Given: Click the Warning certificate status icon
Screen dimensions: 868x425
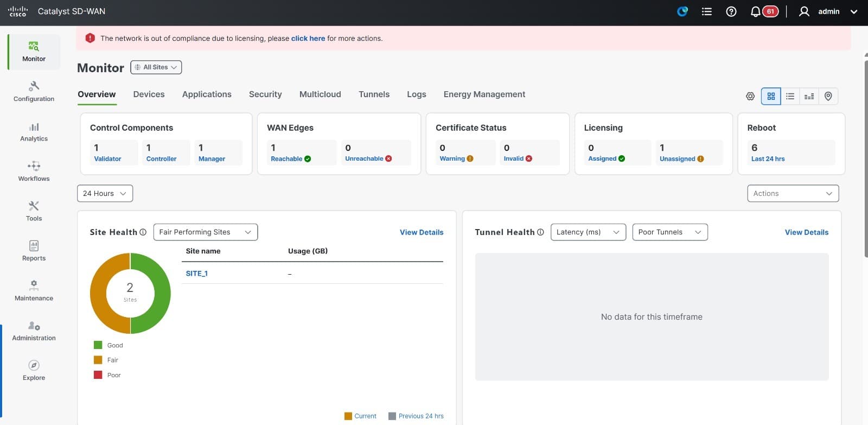Looking at the screenshot, I should point(470,159).
